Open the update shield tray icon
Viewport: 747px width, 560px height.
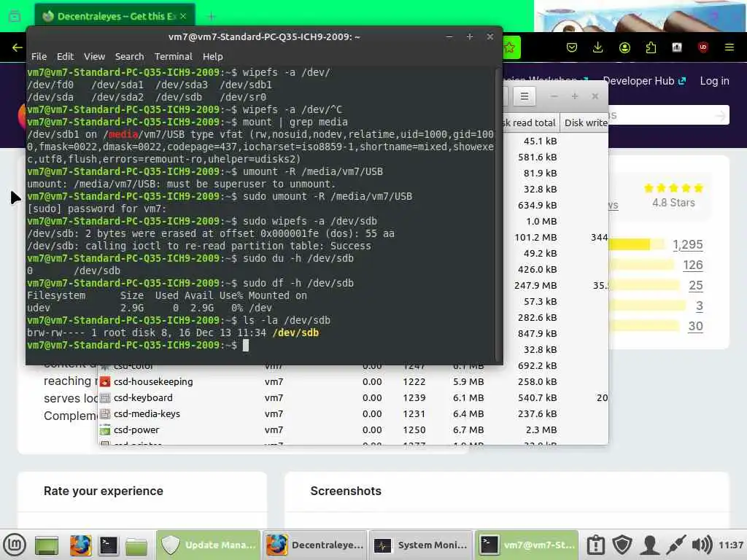point(622,545)
